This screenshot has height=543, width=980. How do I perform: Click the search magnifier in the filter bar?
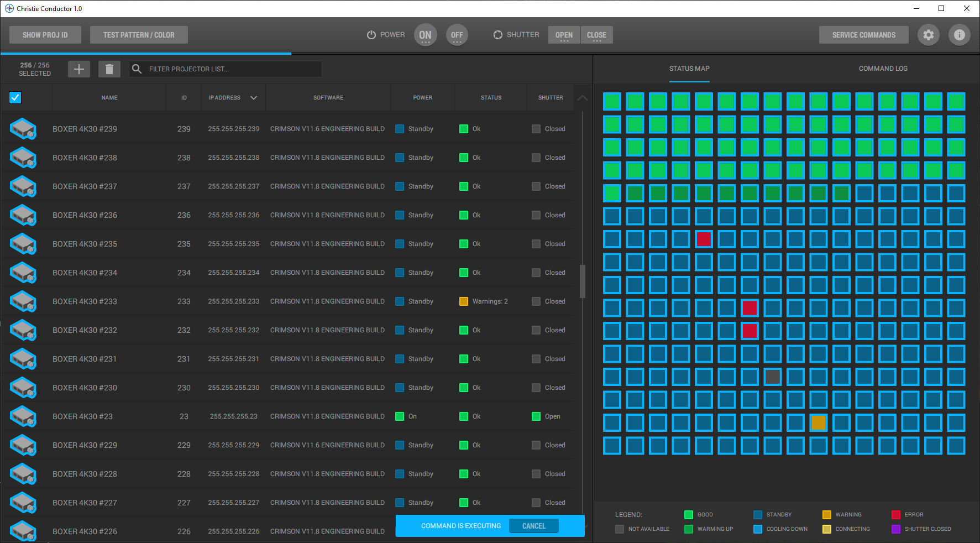[137, 69]
